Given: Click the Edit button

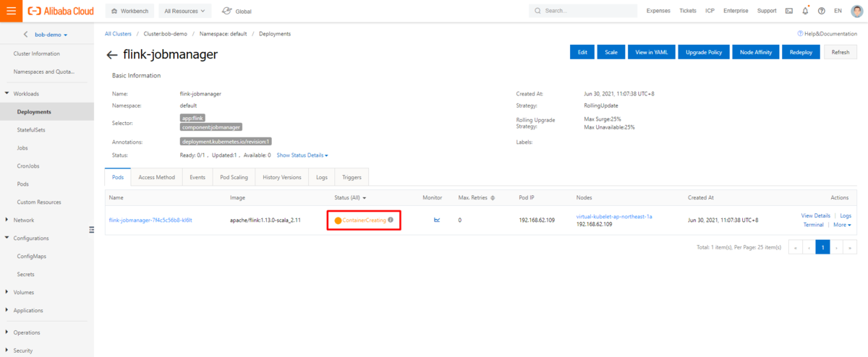Looking at the screenshot, I should pos(582,52).
